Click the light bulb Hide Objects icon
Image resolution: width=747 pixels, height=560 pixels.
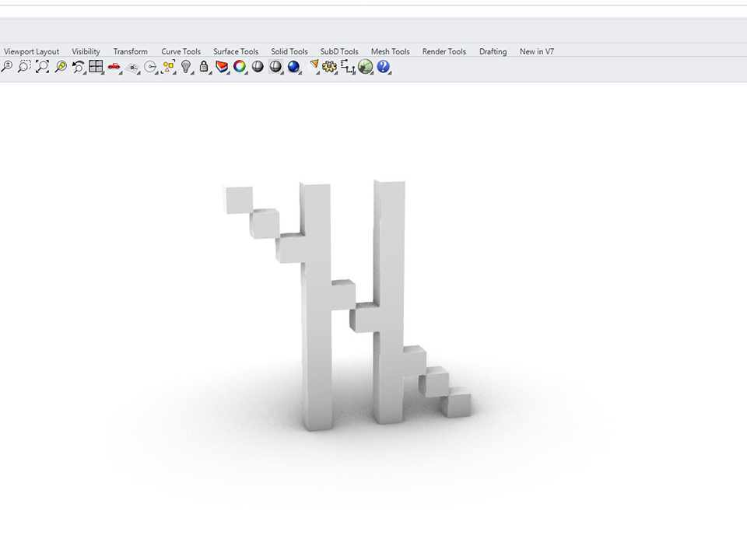point(186,67)
